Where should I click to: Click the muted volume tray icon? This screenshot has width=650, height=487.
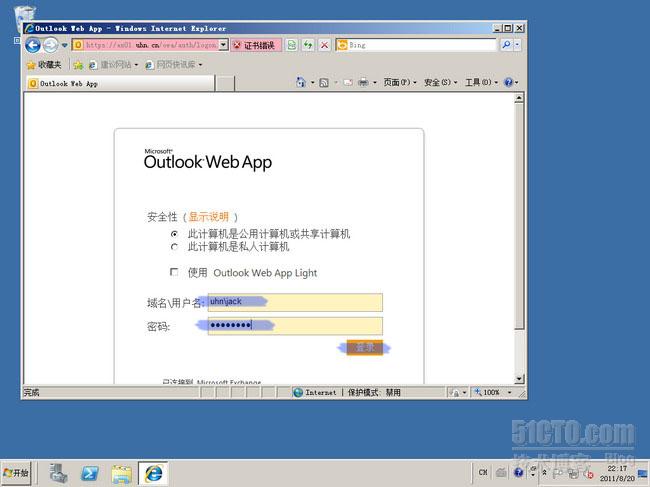point(588,473)
